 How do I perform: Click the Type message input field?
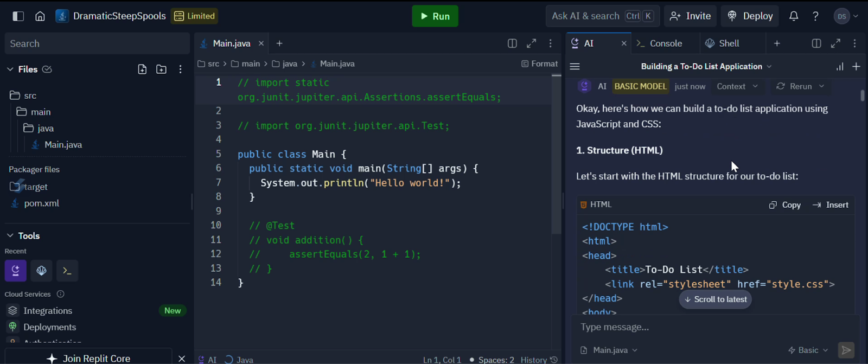(x=705, y=327)
